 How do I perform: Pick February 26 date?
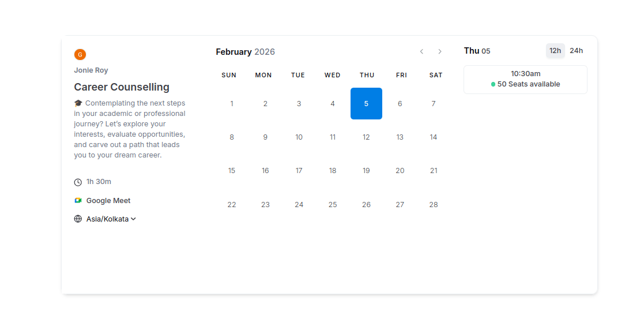pyautogui.click(x=366, y=205)
